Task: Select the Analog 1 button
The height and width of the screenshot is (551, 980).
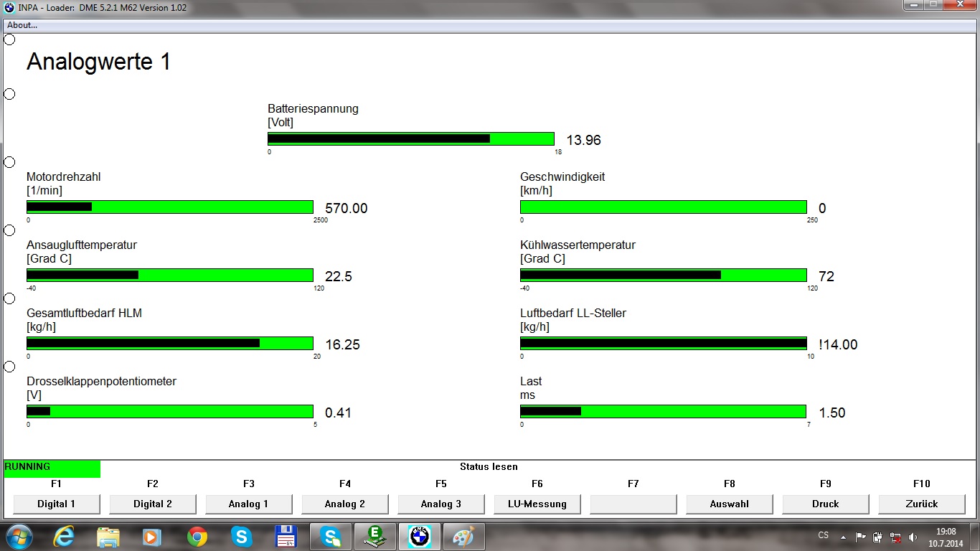Action: [249, 504]
